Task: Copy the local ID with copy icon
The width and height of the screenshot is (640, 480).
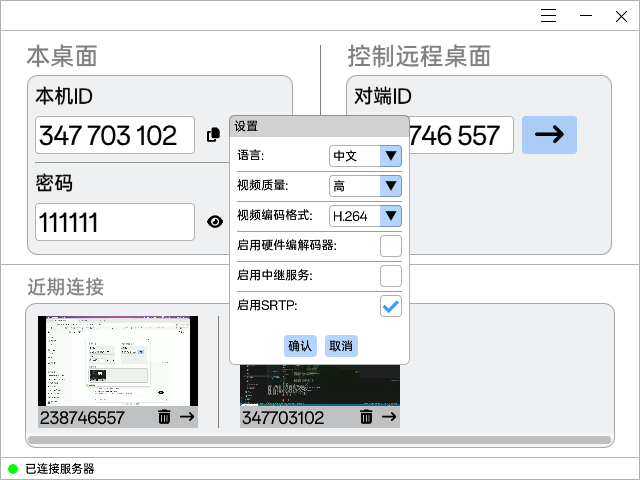Action: (x=213, y=135)
